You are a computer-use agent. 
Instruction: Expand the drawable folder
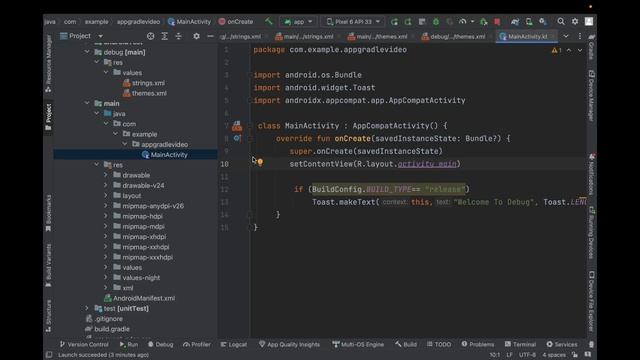pyautogui.click(x=106, y=175)
